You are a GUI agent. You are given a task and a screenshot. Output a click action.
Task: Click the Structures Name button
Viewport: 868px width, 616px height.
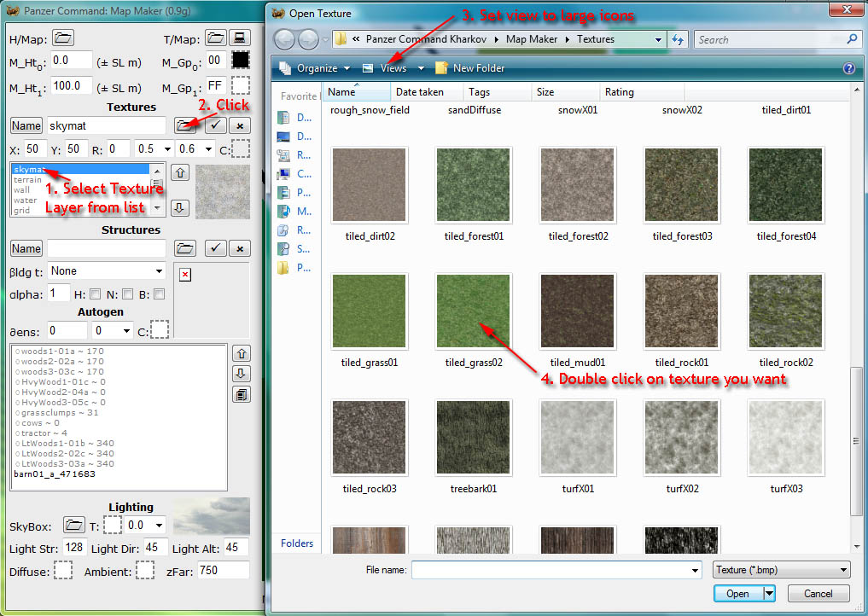[x=26, y=248]
